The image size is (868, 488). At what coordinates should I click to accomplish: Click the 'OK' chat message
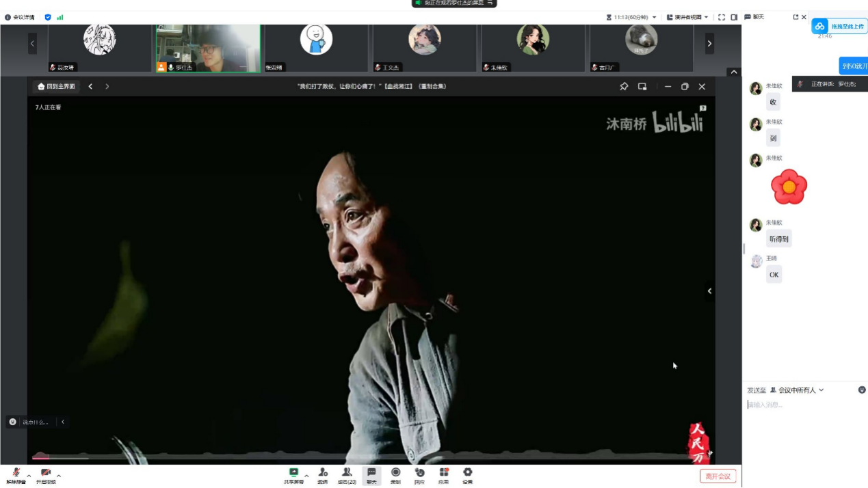[x=774, y=275]
